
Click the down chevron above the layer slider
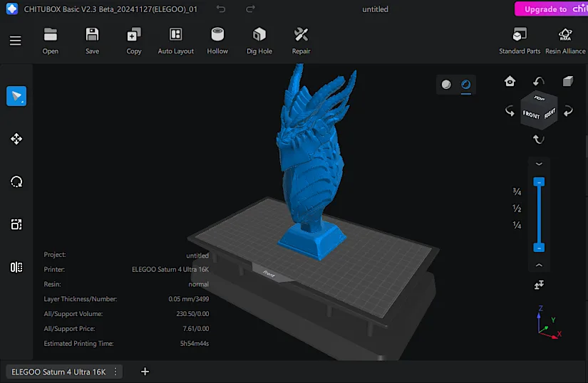click(x=539, y=164)
